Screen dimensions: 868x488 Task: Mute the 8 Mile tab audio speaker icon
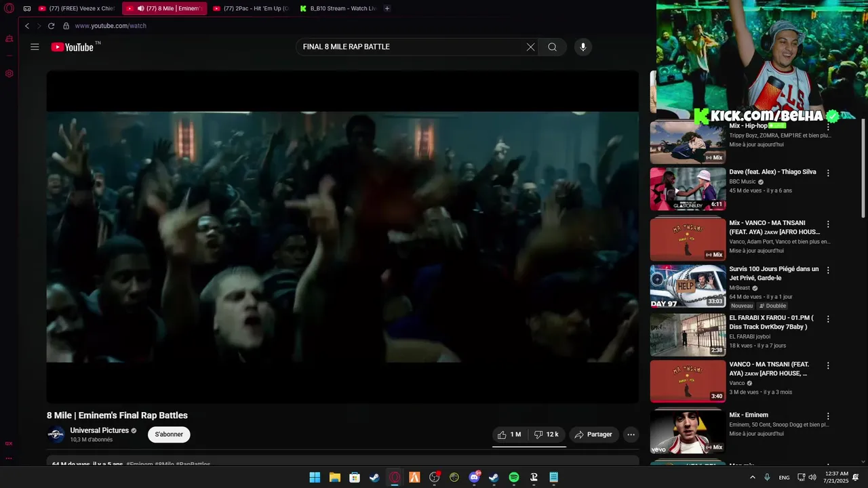140,9
